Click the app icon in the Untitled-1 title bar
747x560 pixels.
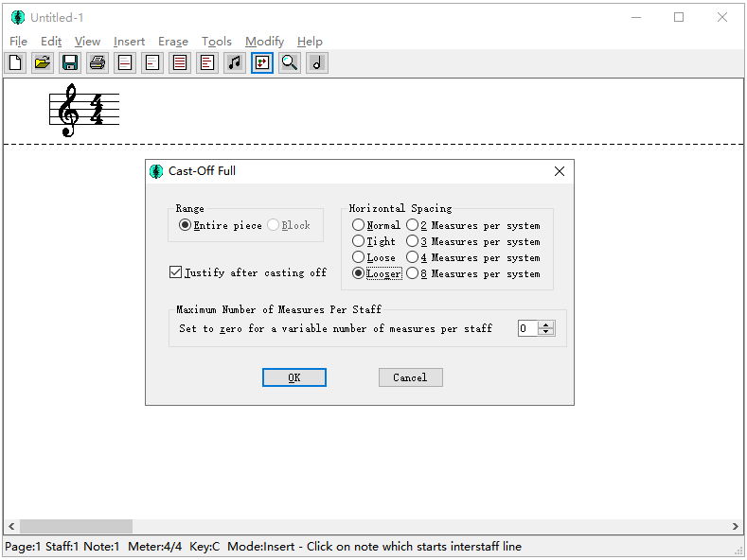18,18
